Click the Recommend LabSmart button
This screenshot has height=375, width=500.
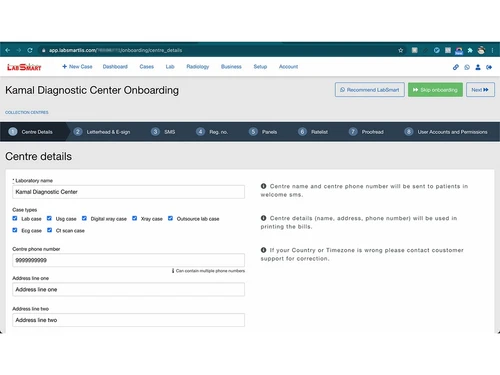click(370, 90)
